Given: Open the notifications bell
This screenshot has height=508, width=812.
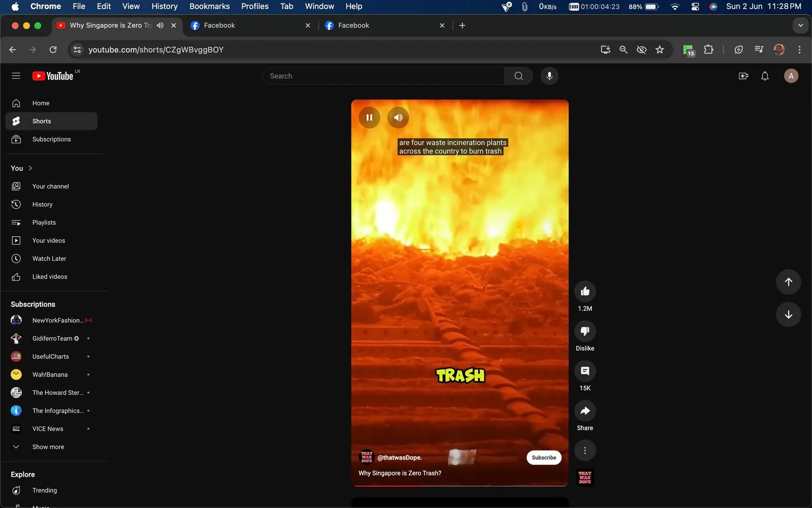Looking at the screenshot, I should coord(764,76).
